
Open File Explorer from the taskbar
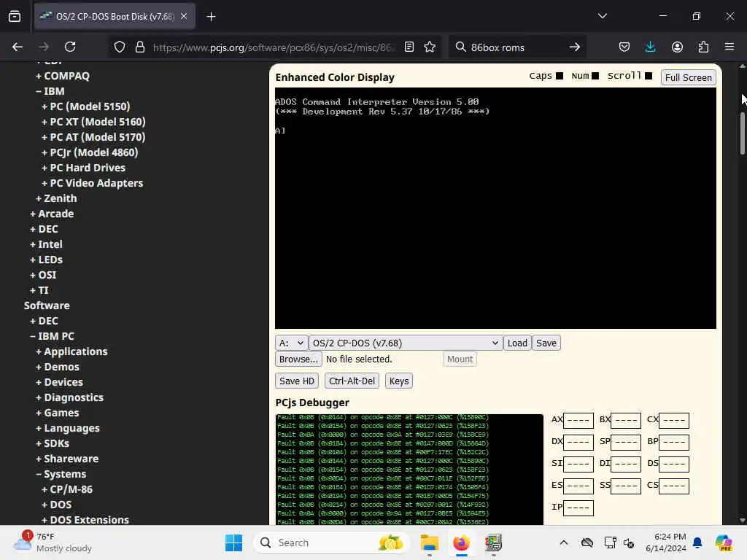pyautogui.click(x=429, y=542)
